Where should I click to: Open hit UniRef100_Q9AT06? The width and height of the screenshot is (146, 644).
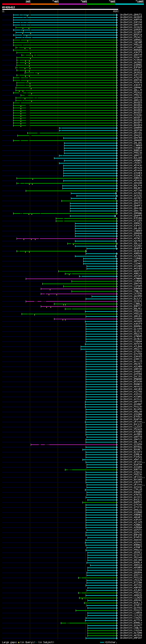tap(131, 25)
